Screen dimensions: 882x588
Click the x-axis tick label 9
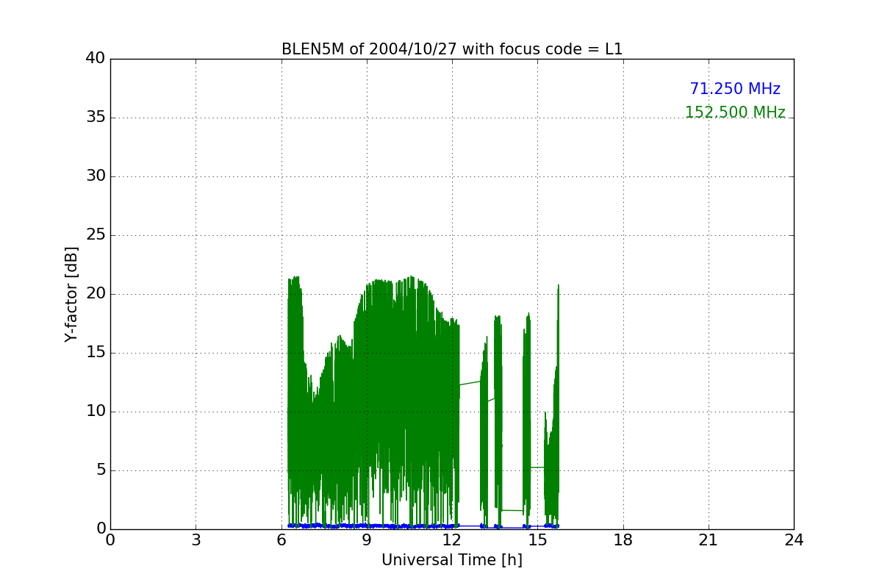367,540
